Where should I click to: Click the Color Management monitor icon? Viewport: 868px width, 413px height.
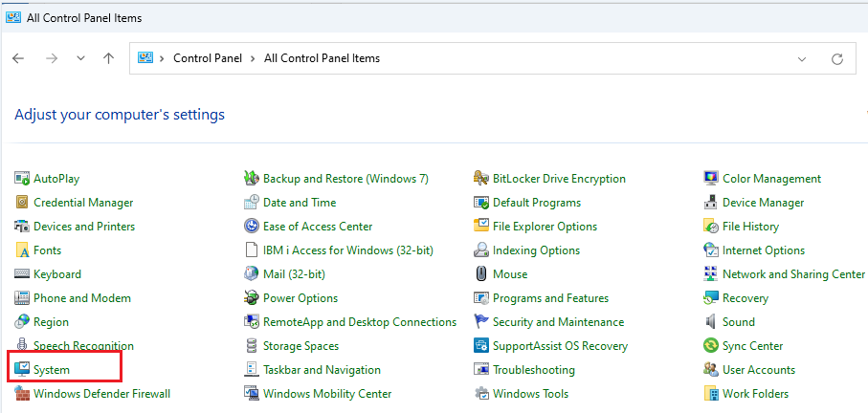[711, 179]
